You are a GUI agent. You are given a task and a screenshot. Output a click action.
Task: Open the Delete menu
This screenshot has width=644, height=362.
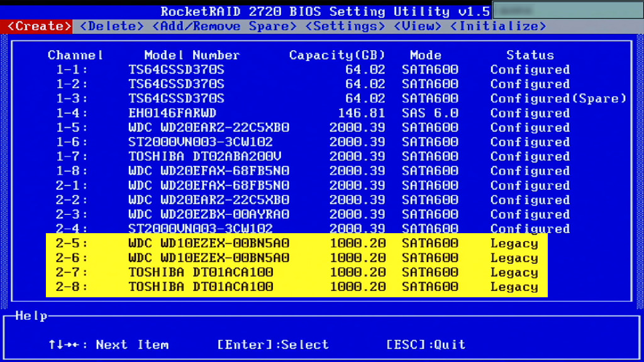click(112, 26)
